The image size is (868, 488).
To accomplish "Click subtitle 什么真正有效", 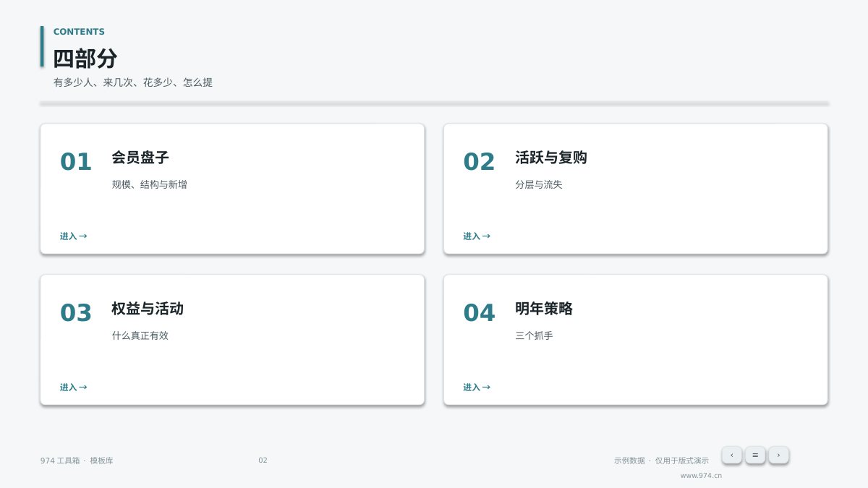I will coord(140,336).
